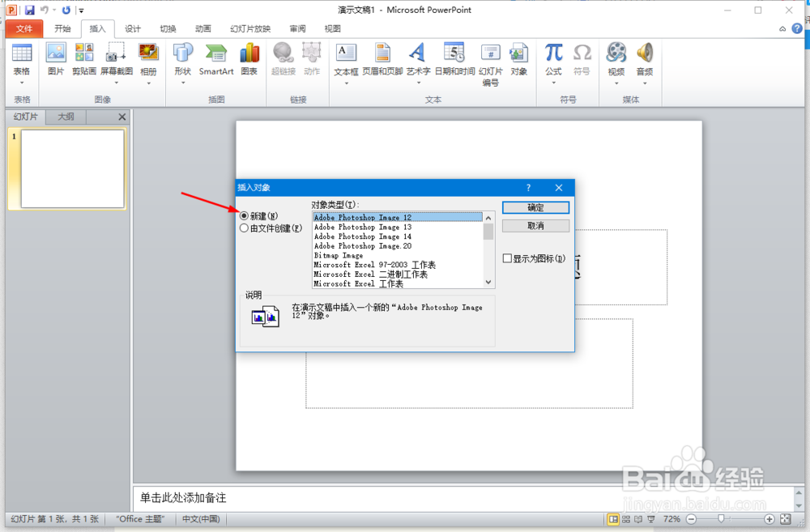The height and width of the screenshot is (532, 810).
Task: Choose Bitmap Image in the object list
Action: (x=397, y=255)
